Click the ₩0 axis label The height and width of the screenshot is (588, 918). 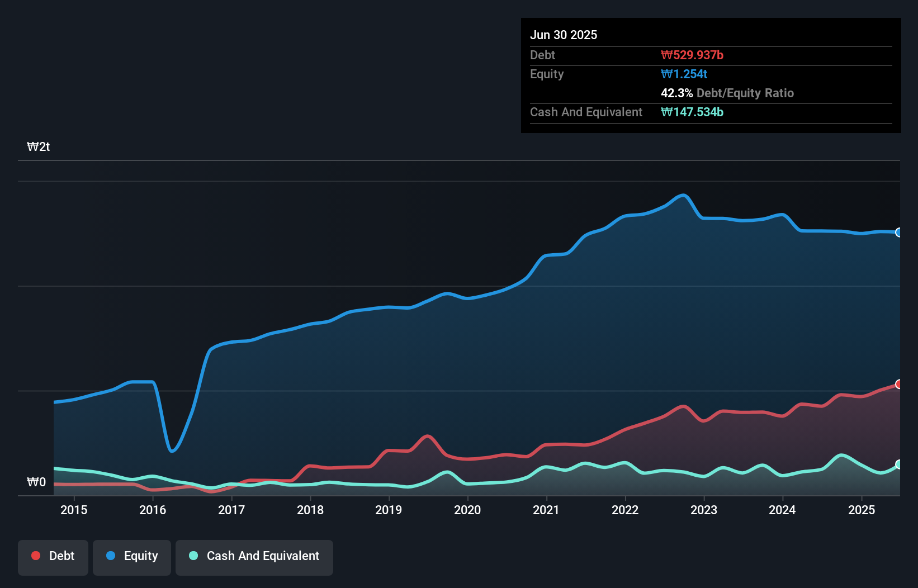pos(37,482)
